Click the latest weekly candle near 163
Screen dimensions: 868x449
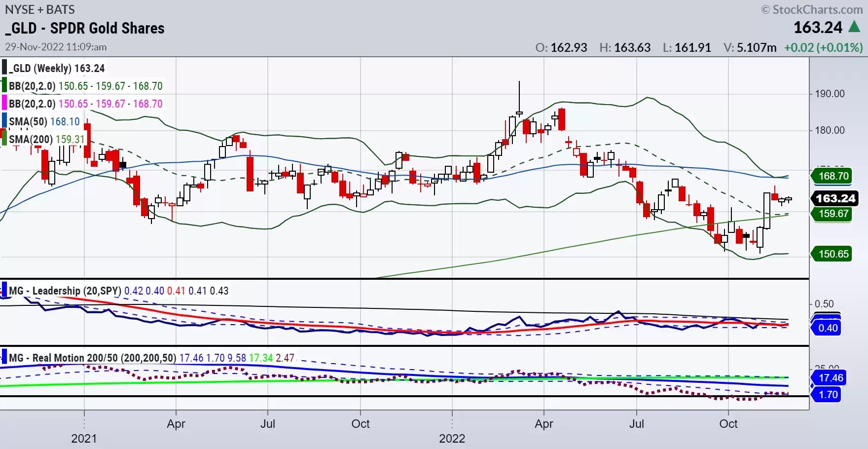(789, 199)
